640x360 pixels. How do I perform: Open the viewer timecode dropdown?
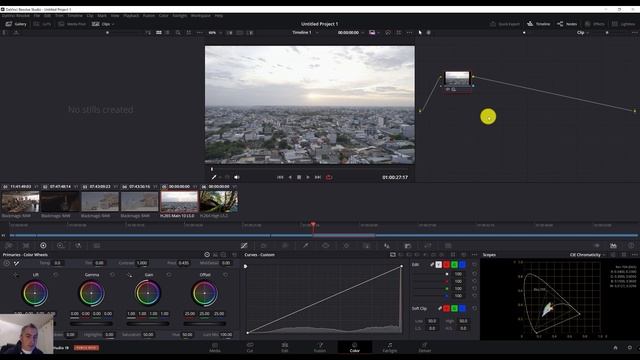click(x=351, y=33)
